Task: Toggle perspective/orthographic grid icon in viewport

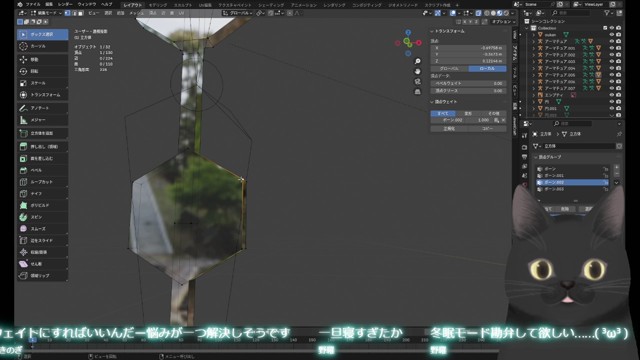Action: point(417,92)
